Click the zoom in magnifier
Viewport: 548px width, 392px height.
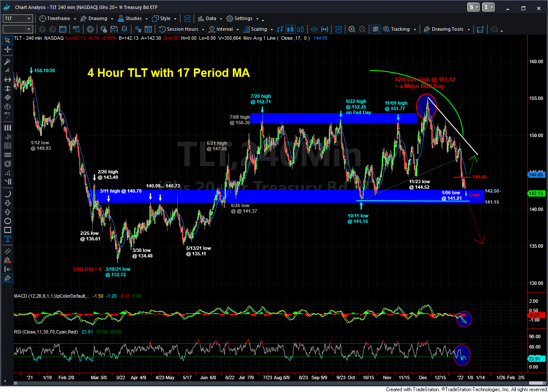click(352, 29)
